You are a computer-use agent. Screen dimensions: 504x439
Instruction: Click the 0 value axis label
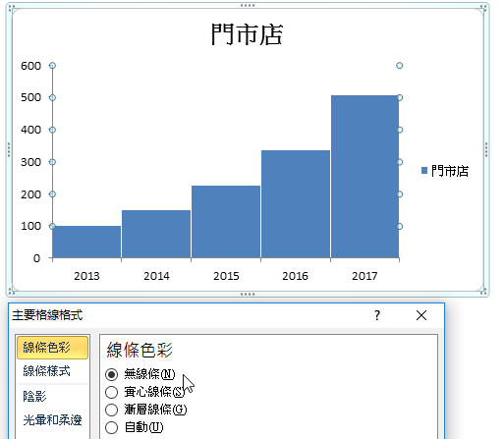(x=36, y=258)
